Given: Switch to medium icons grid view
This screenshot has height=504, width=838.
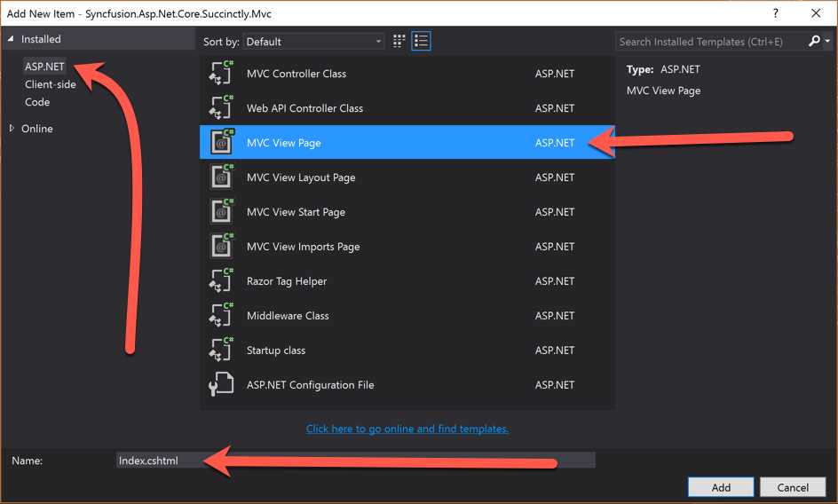Looking at the screenshot, I should tap(399, 41).
